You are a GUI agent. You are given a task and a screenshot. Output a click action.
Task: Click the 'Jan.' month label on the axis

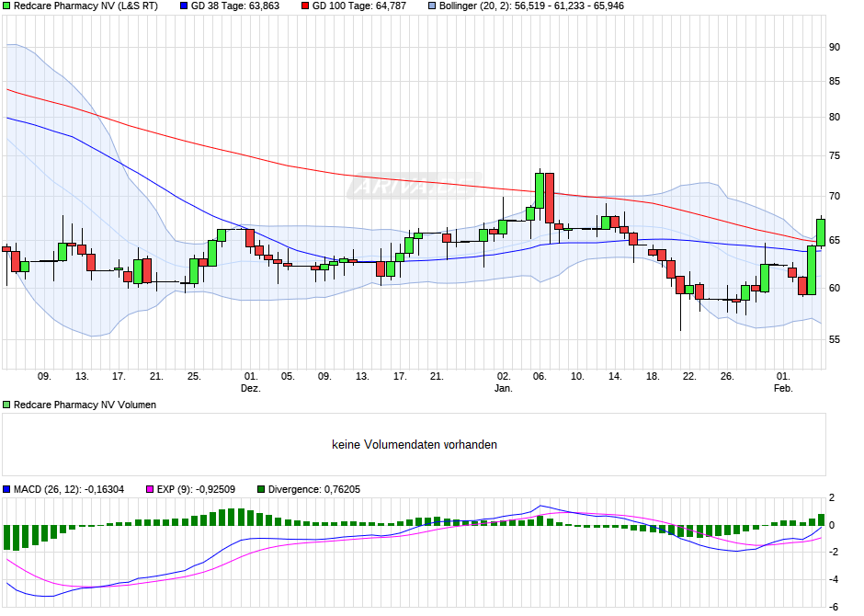pos(503,388)
